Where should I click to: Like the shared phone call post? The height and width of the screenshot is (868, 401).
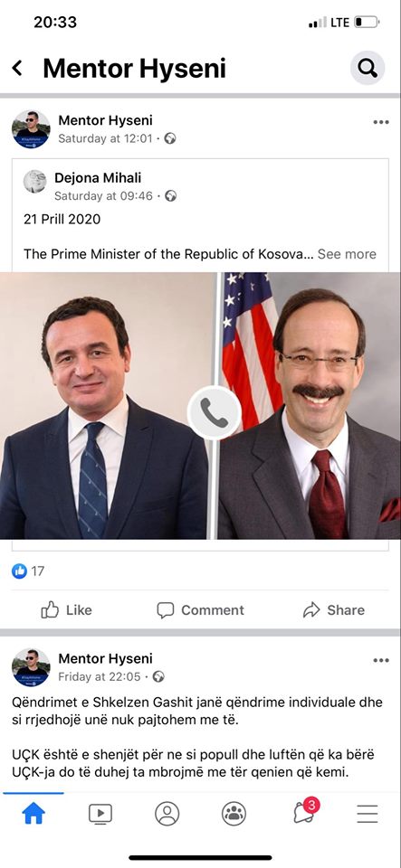pos(66,610)
